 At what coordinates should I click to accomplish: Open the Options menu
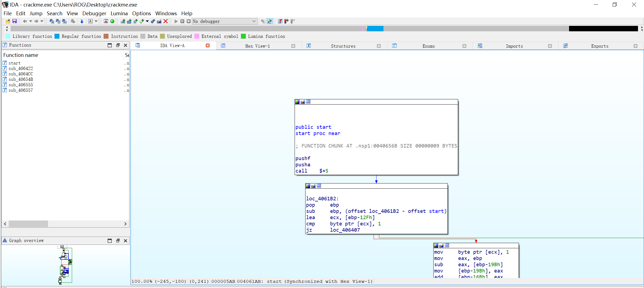[141, 13]
